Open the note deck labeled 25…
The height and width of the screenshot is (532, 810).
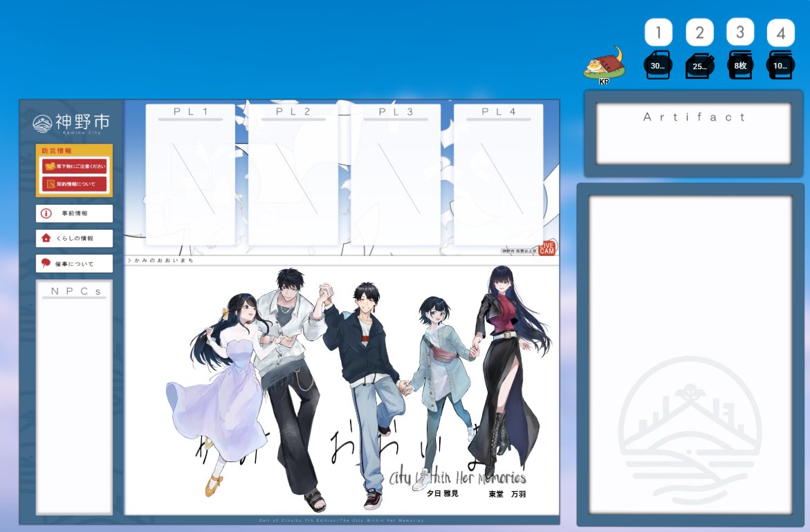(700, 66)
